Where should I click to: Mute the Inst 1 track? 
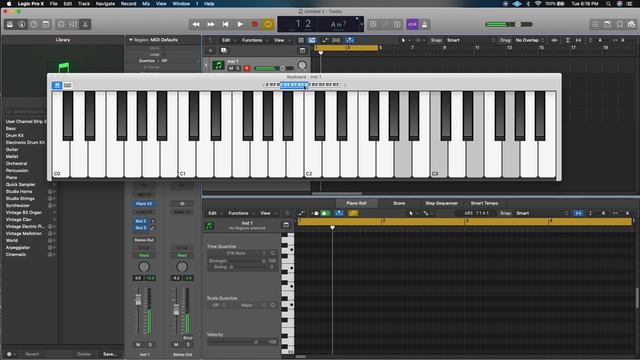[231, 68]
